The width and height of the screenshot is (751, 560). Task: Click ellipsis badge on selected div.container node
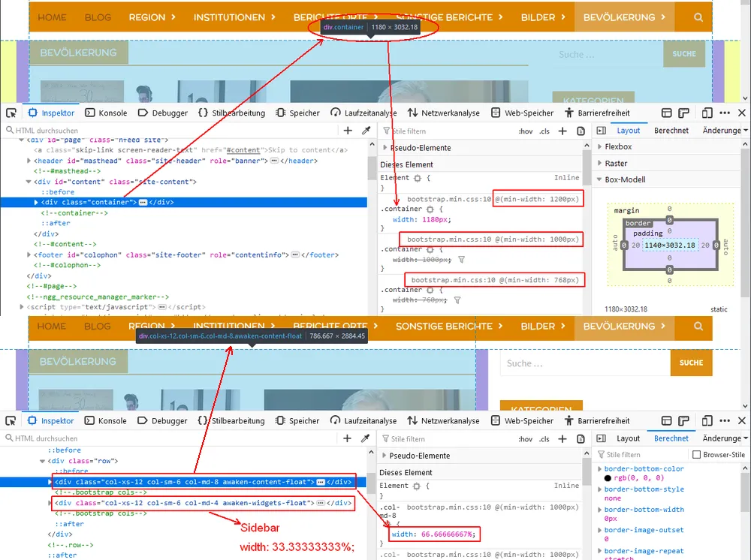143,202
